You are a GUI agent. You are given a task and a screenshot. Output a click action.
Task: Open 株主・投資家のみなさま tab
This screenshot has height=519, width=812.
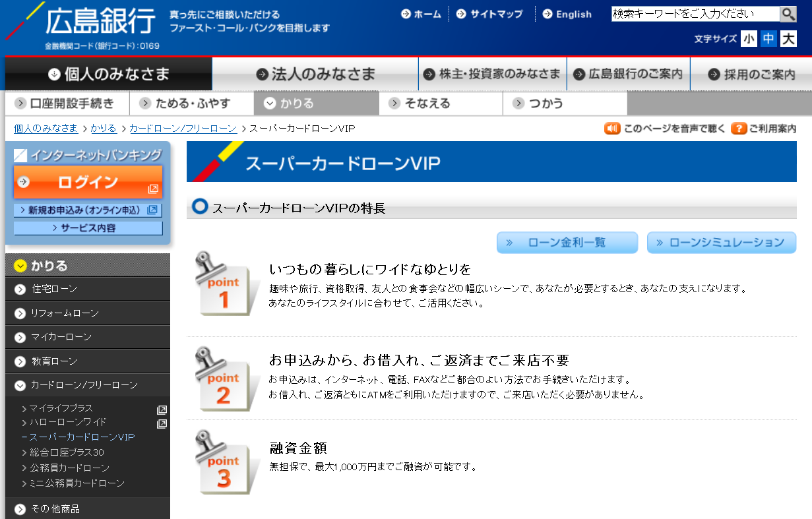pyautogui.click(x=492, y=74)
